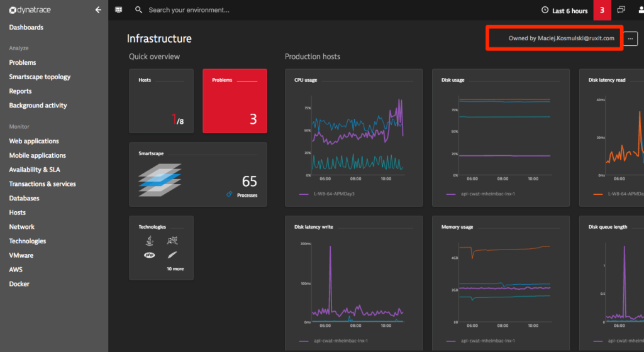Click the Apache feather technology icon
The image size is (644, 352).
point(172,255)
